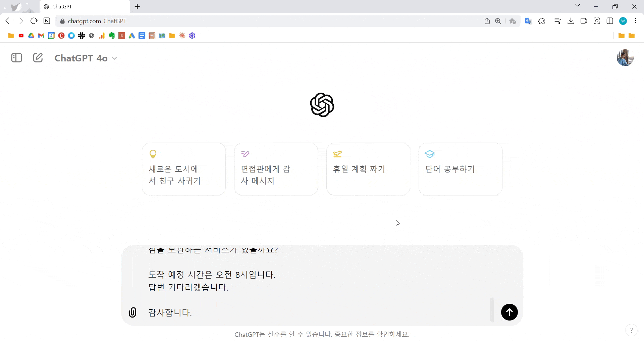Open the Gmail bookmark
644x341 pixels.
pos(41,36)
